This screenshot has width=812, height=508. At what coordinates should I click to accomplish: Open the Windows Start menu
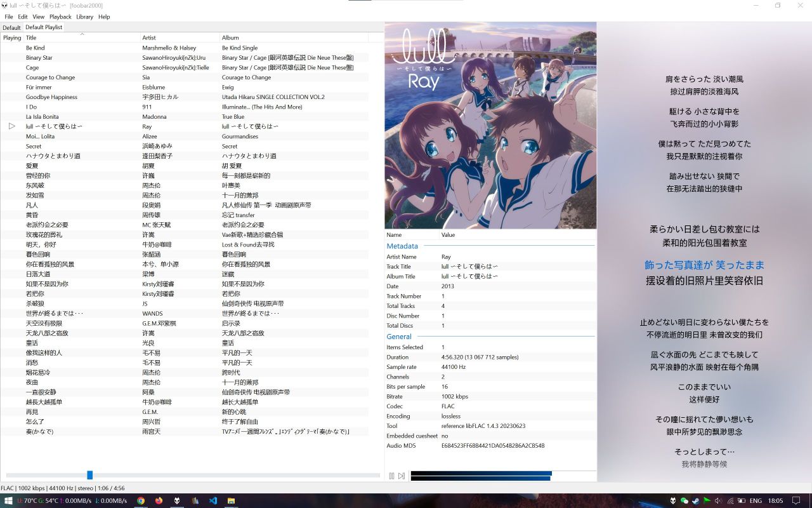[8, 500]
